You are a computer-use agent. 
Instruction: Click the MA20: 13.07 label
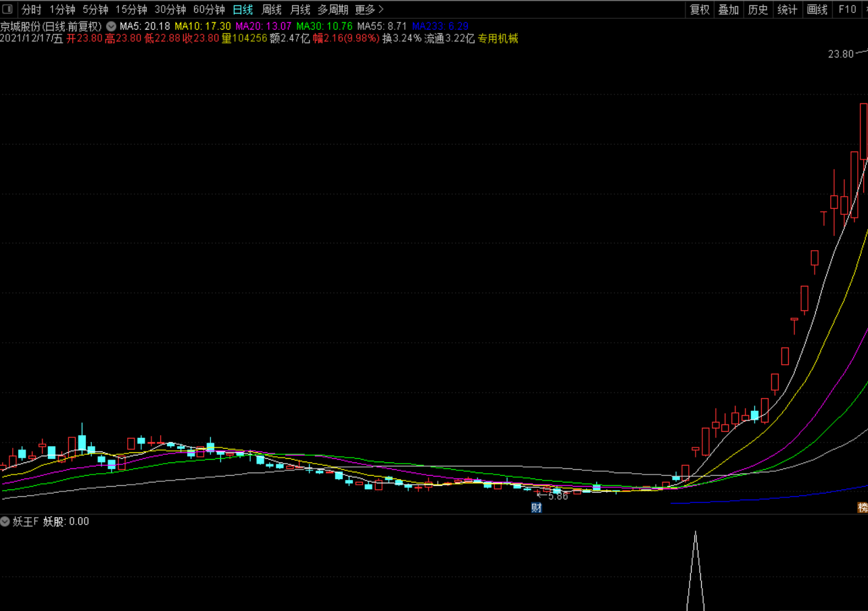click(264, 26)
